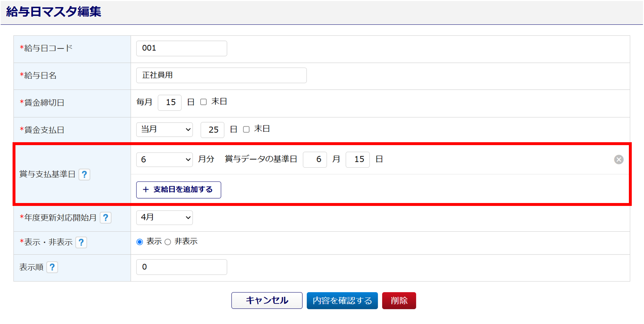Click the 給与日コード row label

pyautogui.click(x=46, y=48)
